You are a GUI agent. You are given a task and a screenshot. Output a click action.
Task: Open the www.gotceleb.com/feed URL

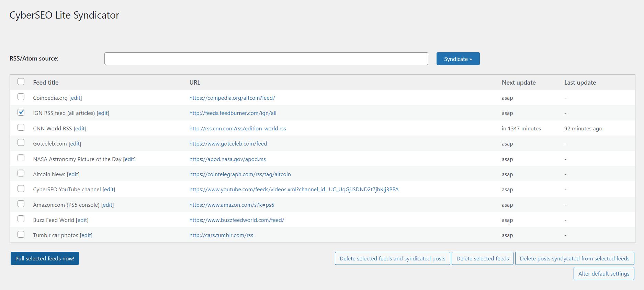click(x=228, y=143)
